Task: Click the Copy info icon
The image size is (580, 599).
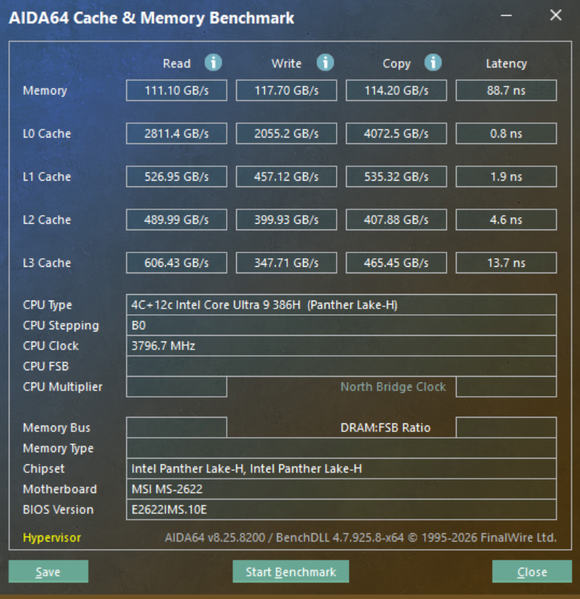Action: 433,62
